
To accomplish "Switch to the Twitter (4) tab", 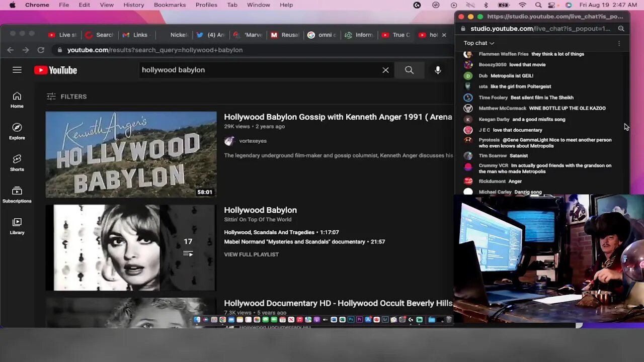I will (x=211, y=35).
